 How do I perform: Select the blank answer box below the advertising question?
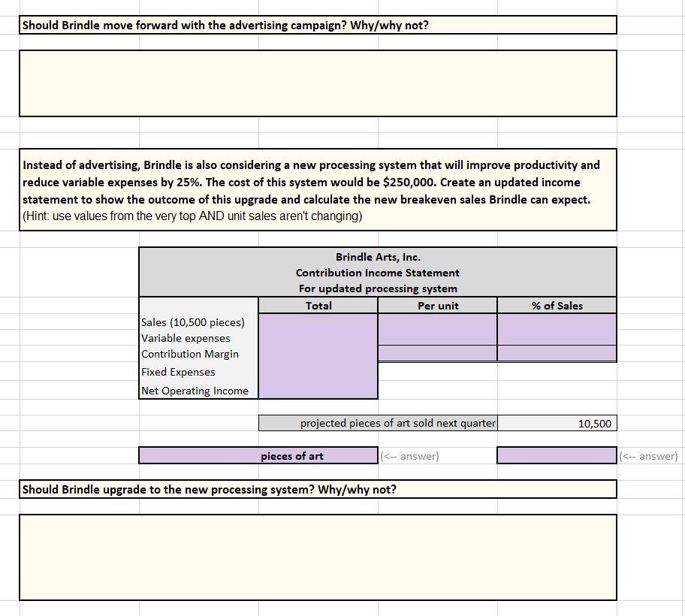tap(318, 83)
